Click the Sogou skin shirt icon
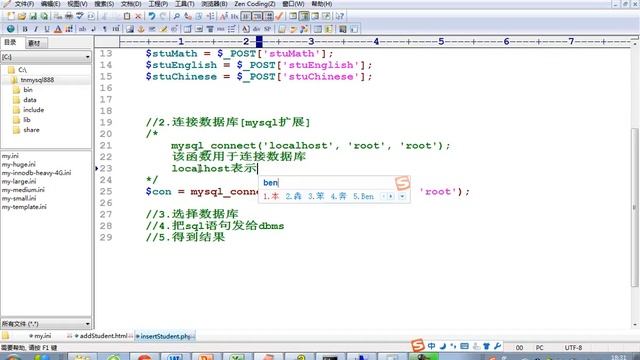This screenshot has height=360, width=640. [486, 346]
